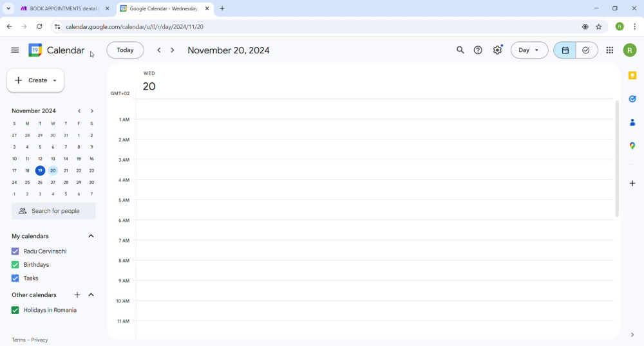Image resolution: width=644 pixels, height=346 pixels.
Task: Go to next day arrow
Action: 173,50
